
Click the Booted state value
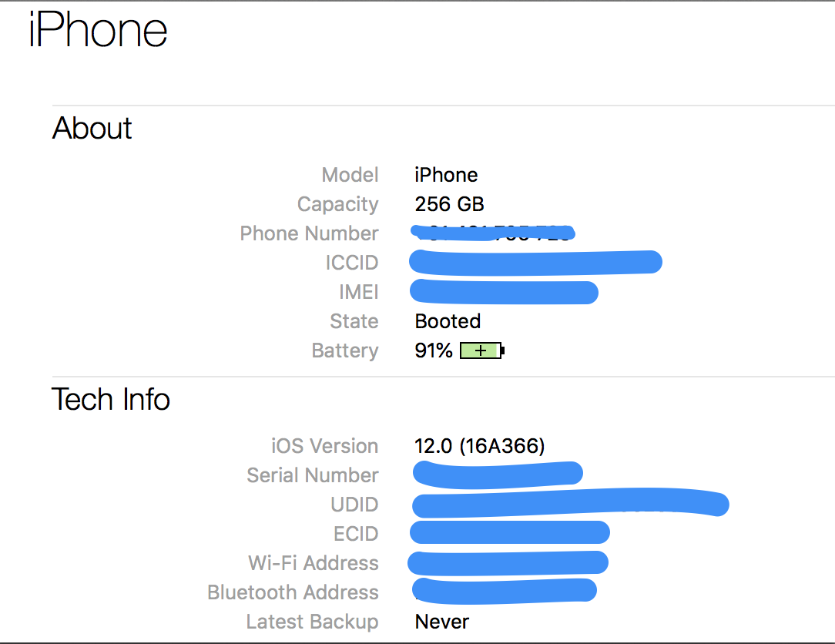(x=448, y=321)
